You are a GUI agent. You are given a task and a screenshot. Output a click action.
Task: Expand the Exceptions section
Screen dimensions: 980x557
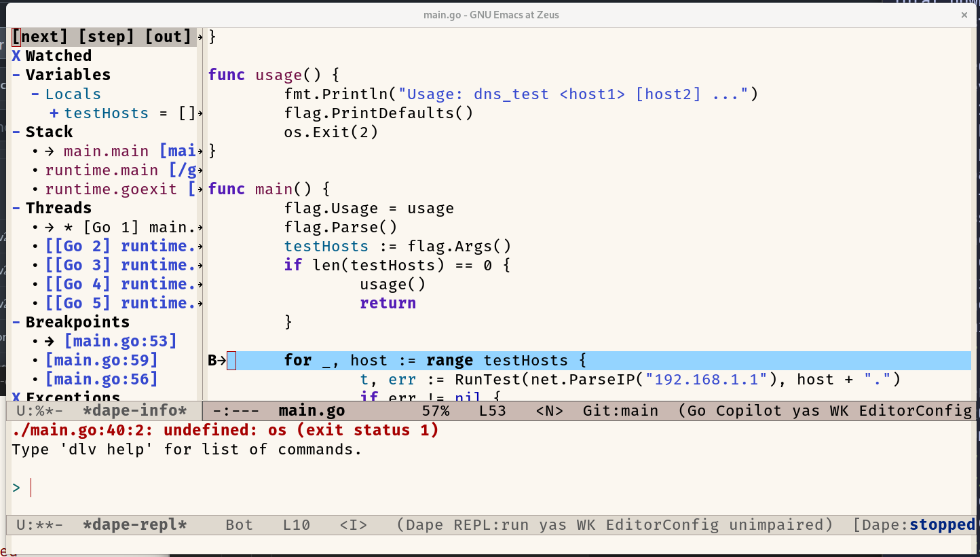pos(16,397)
